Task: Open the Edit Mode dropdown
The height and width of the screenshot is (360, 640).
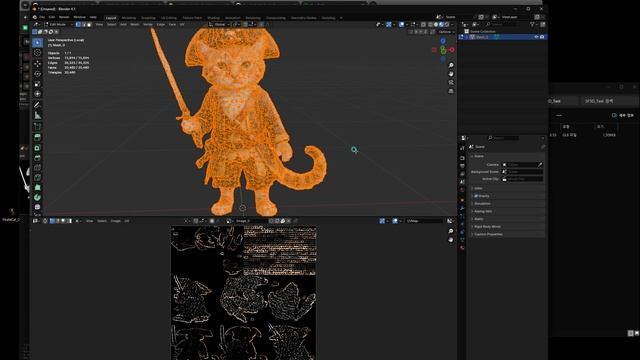Action: point(58,24)
